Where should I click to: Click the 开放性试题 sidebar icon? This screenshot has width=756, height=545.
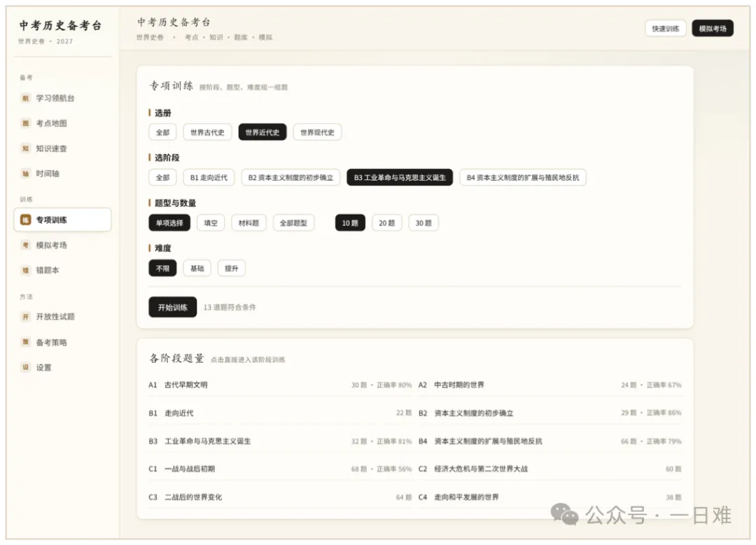coord(26,317)
